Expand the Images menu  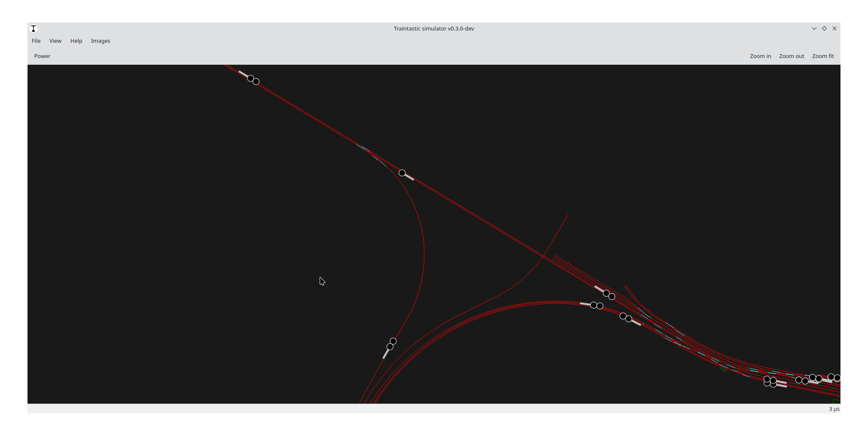100,41
